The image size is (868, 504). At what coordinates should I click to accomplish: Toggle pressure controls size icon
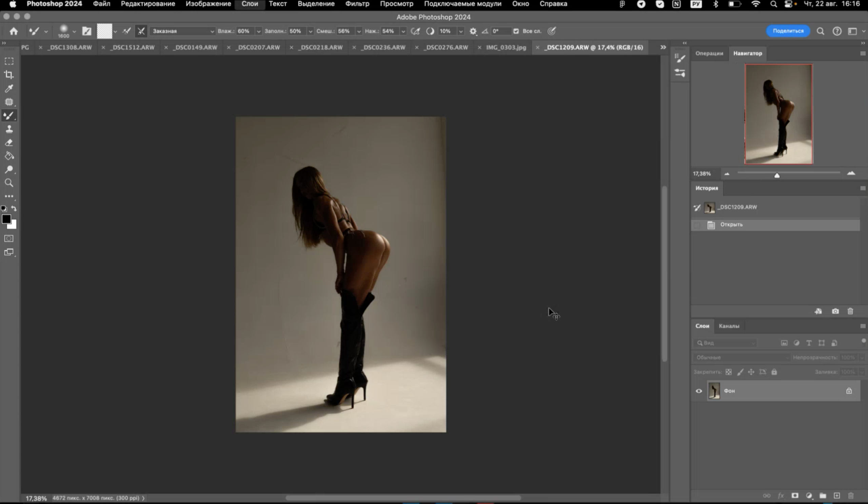pyautogui.click(x=552, y=31)
